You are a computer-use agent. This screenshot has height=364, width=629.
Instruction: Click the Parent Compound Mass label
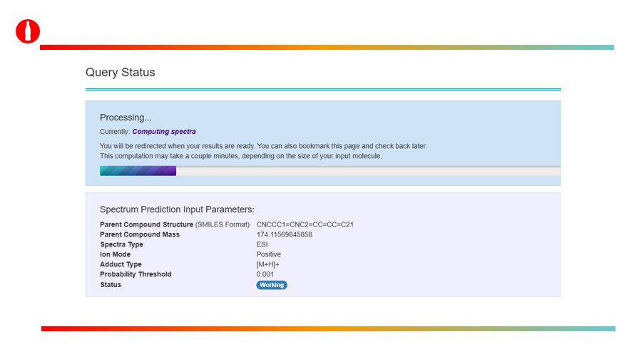point(140,234)
